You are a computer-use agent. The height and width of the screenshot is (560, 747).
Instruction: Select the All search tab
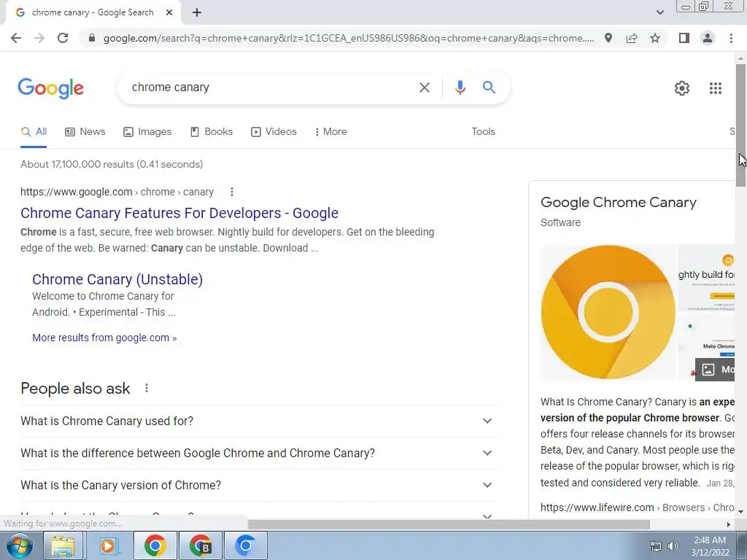coord(34,132)
